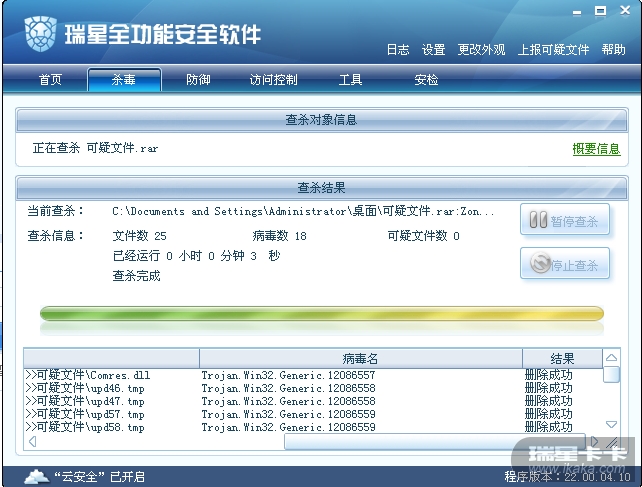This screenshot has width=642, height=487.
Task: Switch to the 访问控制 tab
Action: click(274, 79)
